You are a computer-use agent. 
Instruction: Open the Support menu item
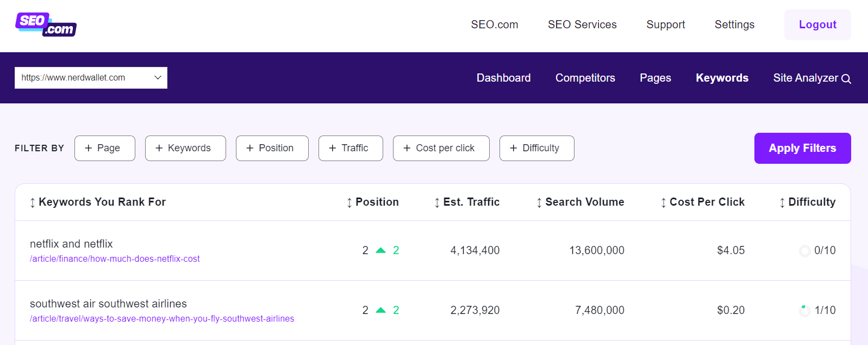coord(666,24)
